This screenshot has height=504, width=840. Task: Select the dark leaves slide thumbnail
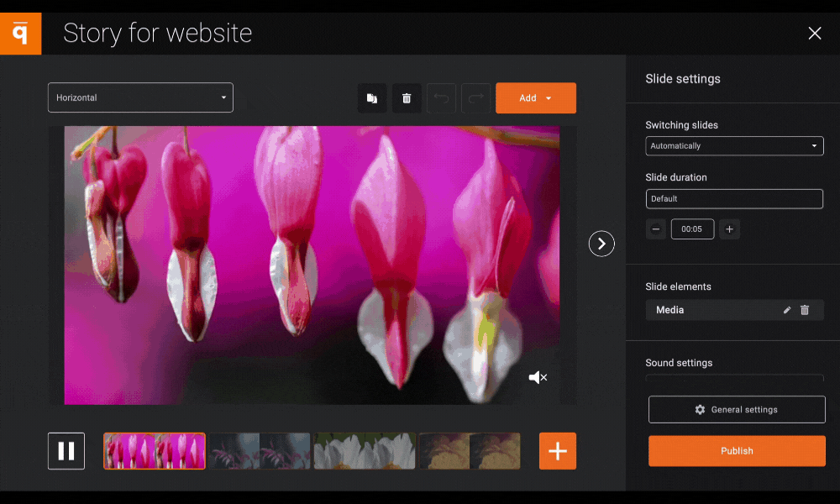tap(260, 451)
